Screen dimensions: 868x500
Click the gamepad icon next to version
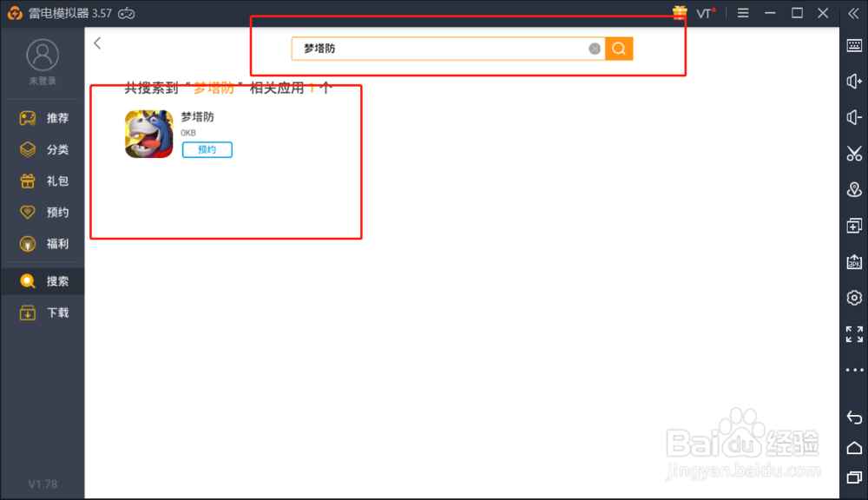126,13
